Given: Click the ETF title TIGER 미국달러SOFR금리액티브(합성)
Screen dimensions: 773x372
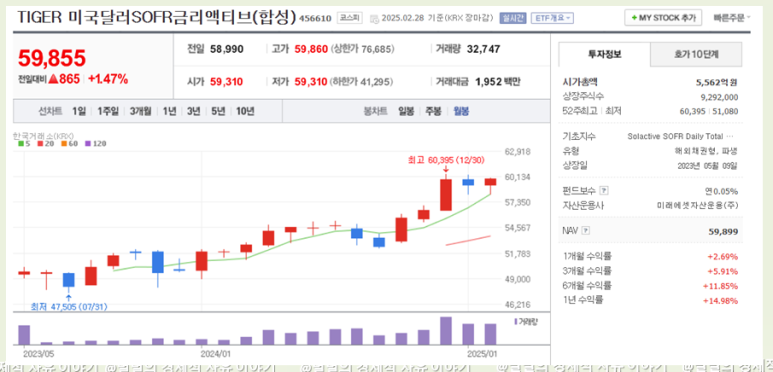Looking at the screenshot, I should point(157,17).
